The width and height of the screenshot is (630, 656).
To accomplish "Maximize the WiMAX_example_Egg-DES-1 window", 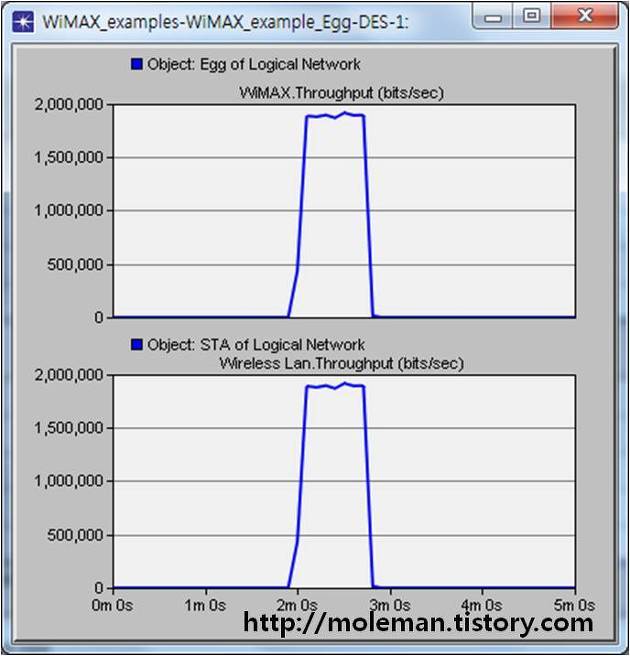I will [x=531, y=16].
